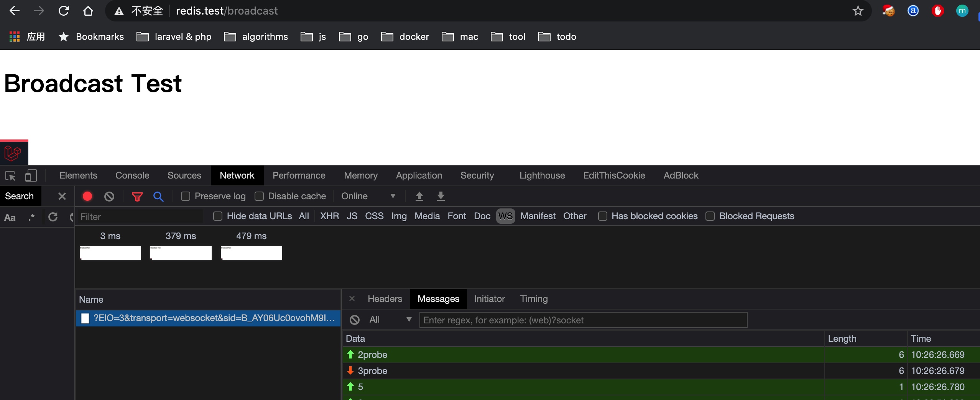Image resolution: width=980 pixels, height=400 pixels.
Task: Click the message regex filter input
Action: click(583, 320)
